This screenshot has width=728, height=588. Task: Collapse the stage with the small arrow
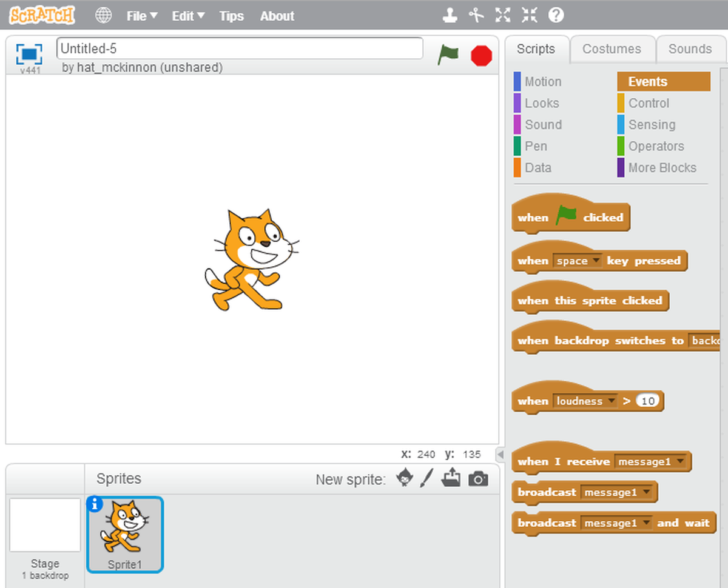click(x=500, y=454)
